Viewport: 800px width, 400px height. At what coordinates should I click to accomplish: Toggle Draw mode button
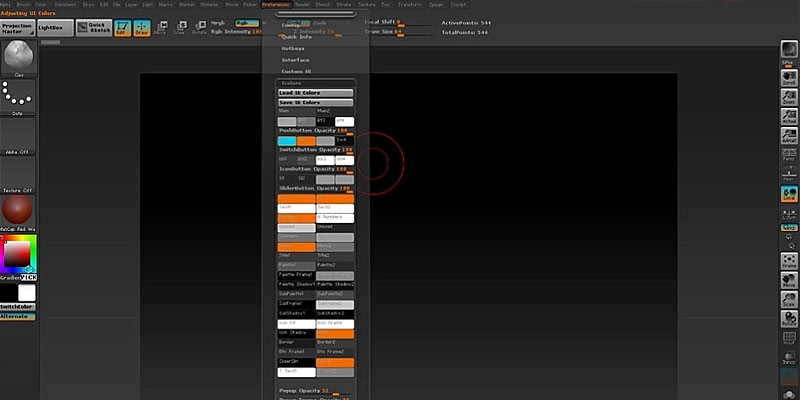coord(142,28)
